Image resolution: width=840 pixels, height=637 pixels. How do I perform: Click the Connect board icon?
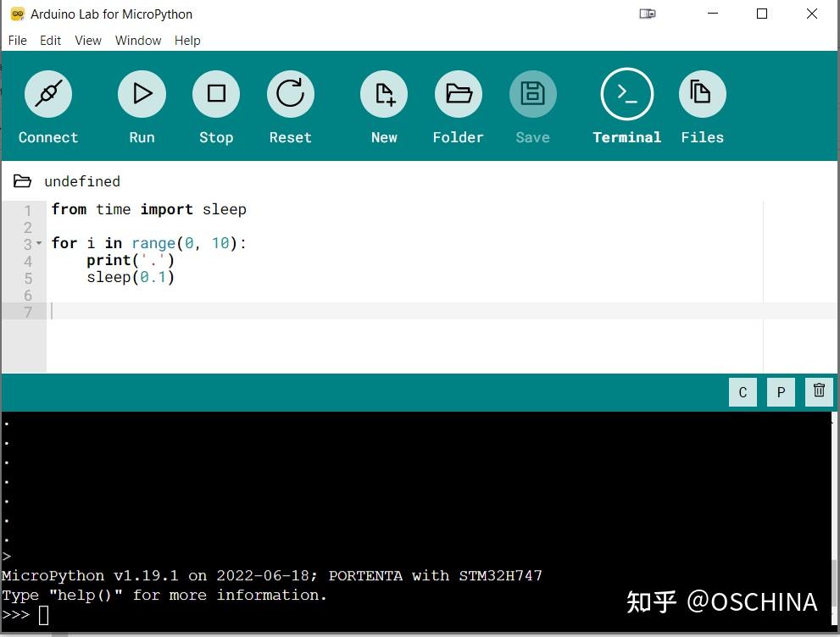[x=48, y=94]
